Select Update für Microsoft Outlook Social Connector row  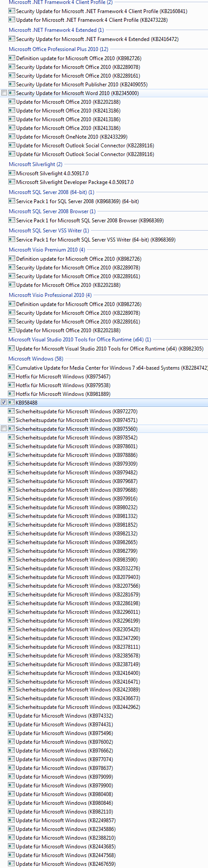85,154
